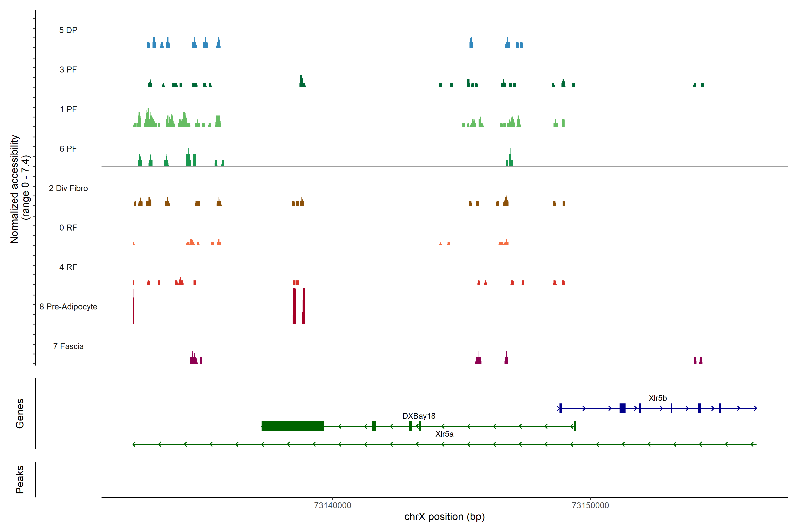Click the Peaks panel label
The width and height of the screenshot is (798, 532).
point(20,479)
